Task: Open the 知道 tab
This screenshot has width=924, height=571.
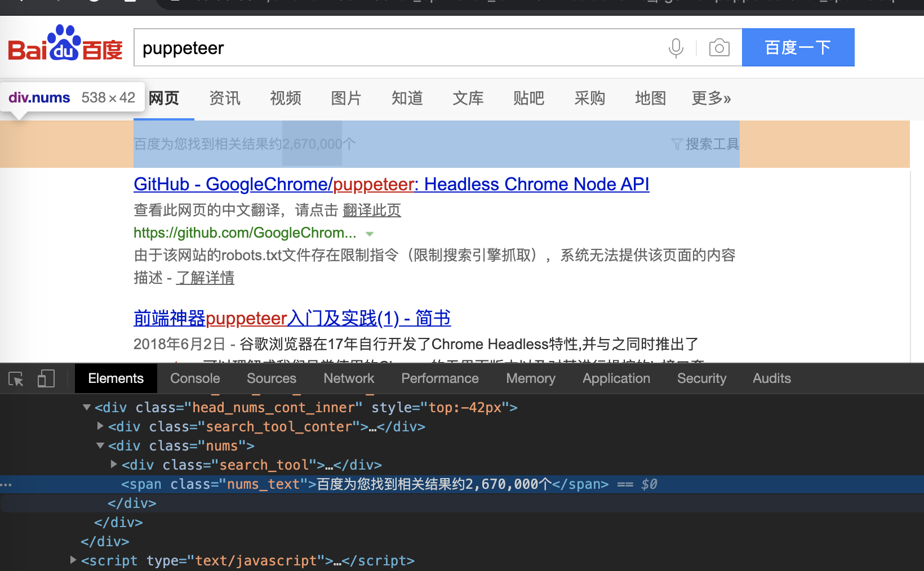Action: (x=407, y=99)
